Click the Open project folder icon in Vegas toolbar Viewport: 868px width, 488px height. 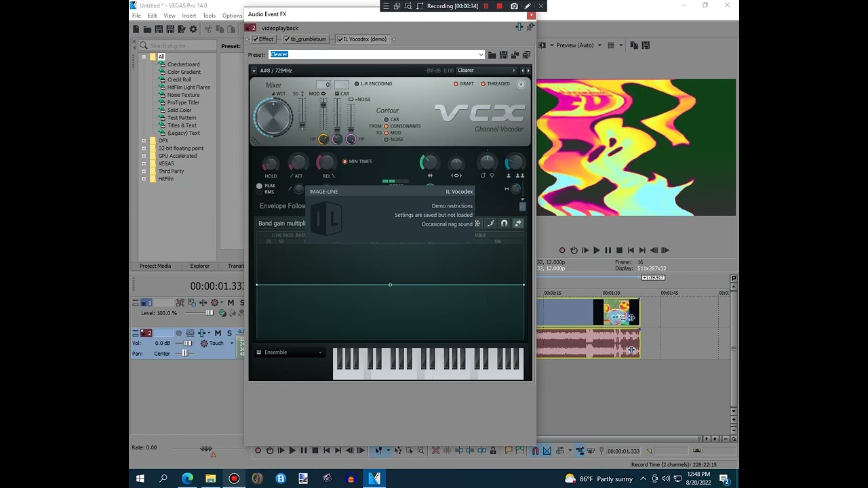click(x=147, y=29)
